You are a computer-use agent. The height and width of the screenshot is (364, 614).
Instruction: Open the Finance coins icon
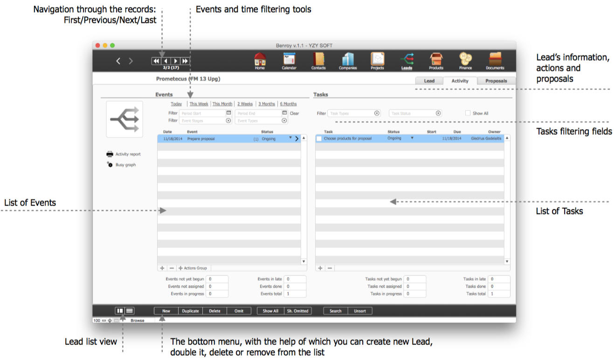pos(465,59)
